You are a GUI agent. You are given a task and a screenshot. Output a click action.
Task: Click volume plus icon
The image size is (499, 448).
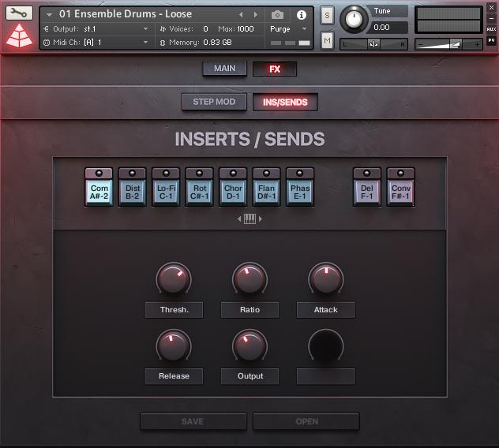pos(477,44)
